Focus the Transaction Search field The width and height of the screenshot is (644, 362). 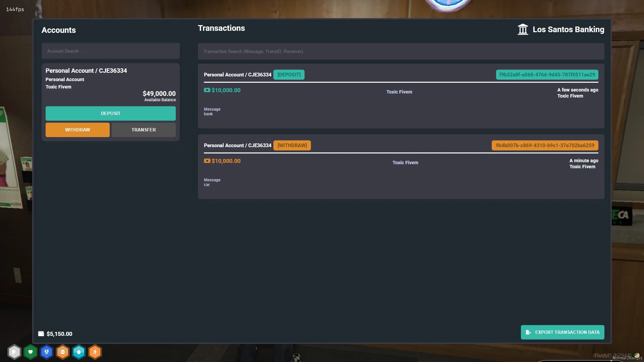pos(401,52)
